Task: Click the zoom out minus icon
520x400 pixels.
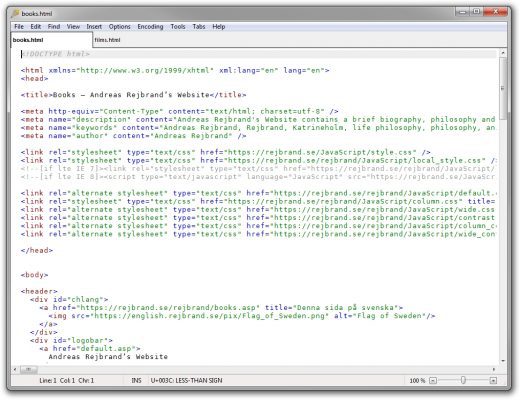Action: 433,380
